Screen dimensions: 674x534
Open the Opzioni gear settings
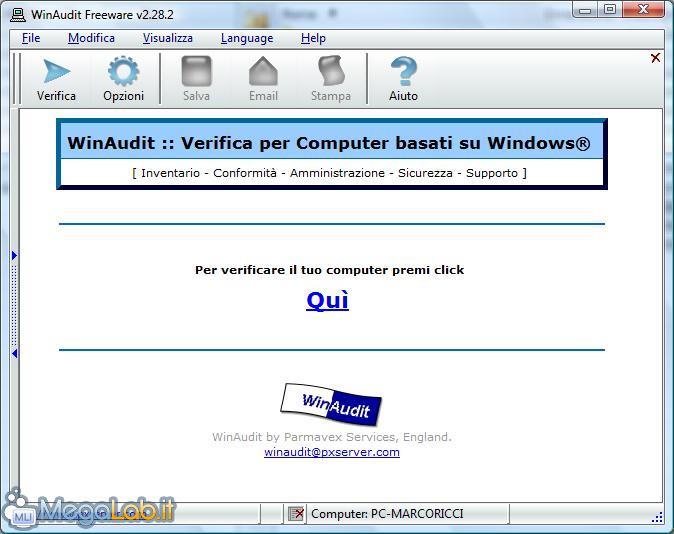[123, 79]
